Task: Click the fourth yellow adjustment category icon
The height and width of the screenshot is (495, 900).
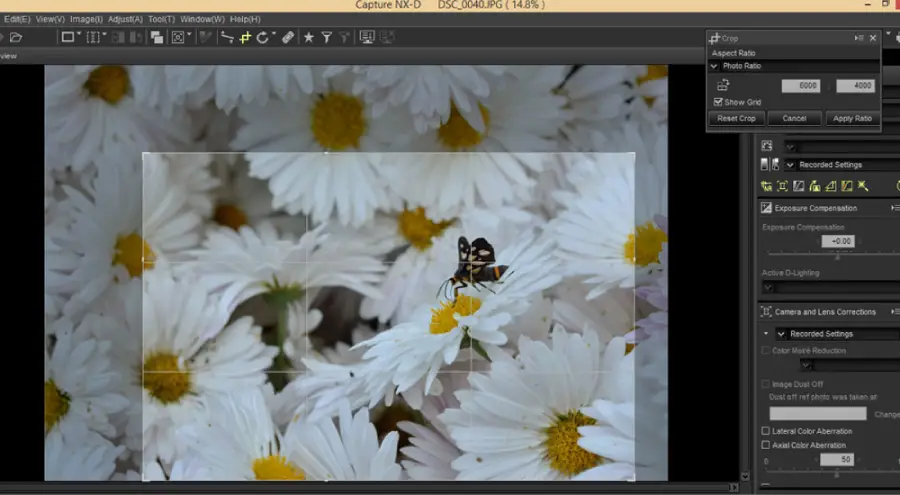Action: [814, 186]
